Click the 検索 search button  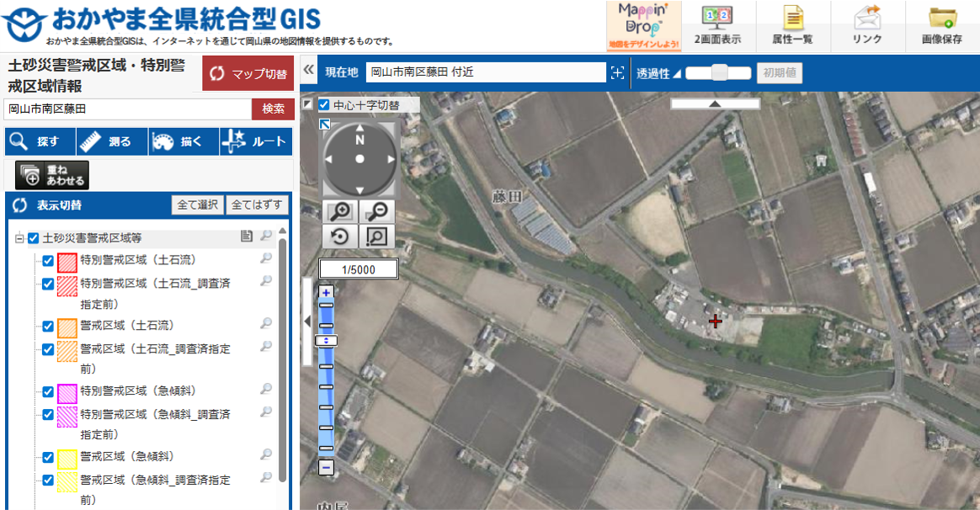pos(273,109)
